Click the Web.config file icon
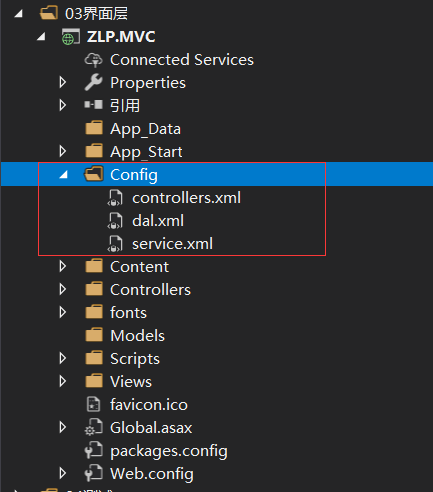The width and height of the screenshot is (433, 492). coord(94,473)
